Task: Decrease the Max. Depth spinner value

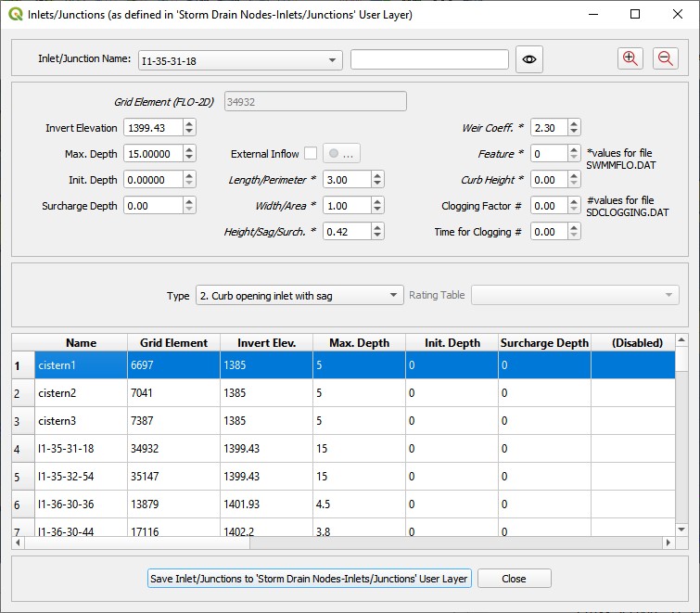Action: pyautogui.click(x=190, y=158)
